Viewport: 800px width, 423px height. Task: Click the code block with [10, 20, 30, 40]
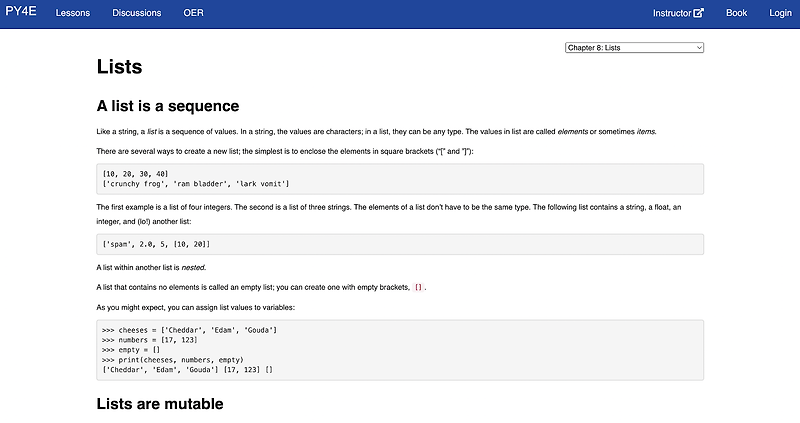[400, 179]
